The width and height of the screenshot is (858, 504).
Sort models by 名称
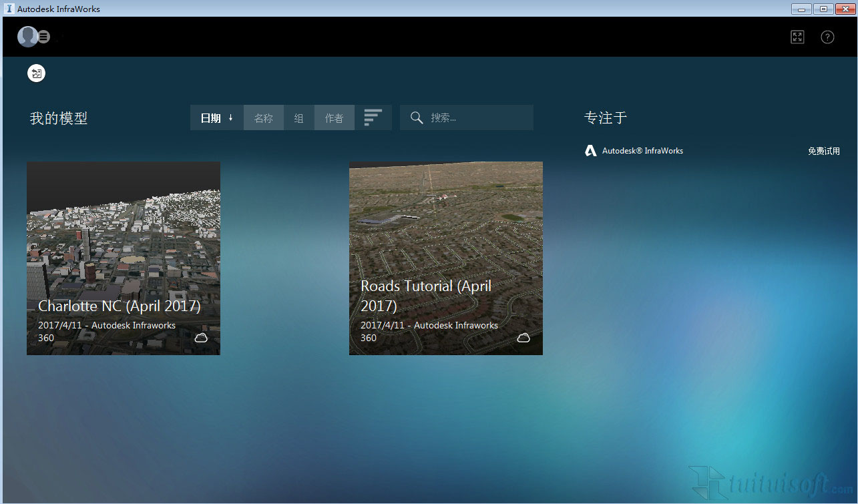(264, 118)
